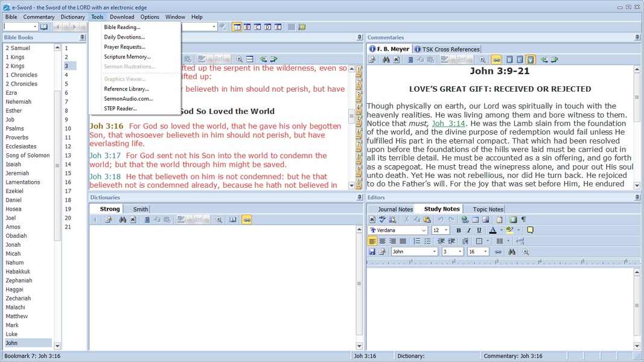Expand the John book dropdown in Editors
644x362 pixels.
(x=434, y=252)
